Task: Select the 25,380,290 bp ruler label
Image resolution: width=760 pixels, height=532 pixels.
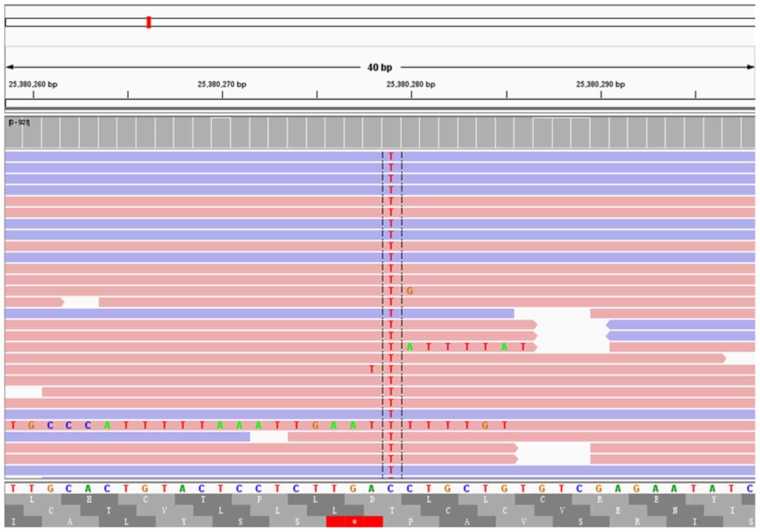Action: click(600, 84)
